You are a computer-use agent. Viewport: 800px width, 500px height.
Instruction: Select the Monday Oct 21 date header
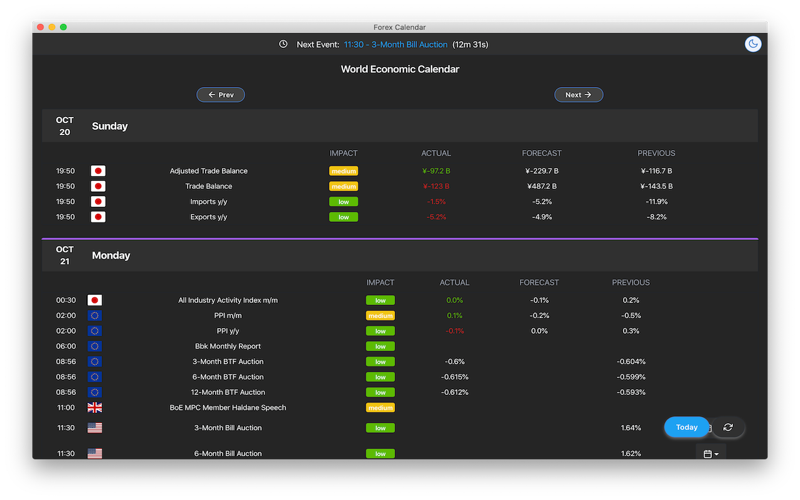pyautogui.click(x=400, y=255)
